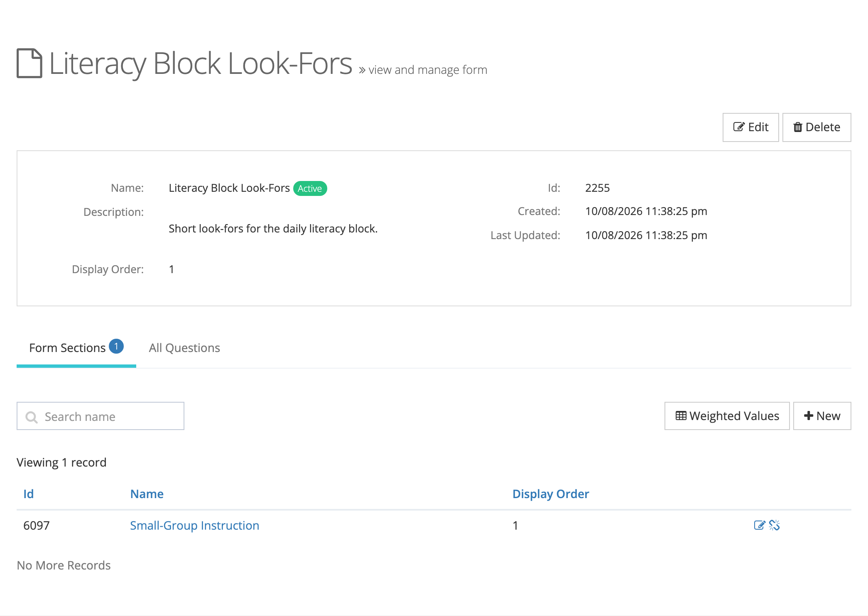This screenshot has height=616, width=868.
Task: Edit the Small-Group Instruction section via pencil icon
Action: pyautogui.click(x=759, y=525)
